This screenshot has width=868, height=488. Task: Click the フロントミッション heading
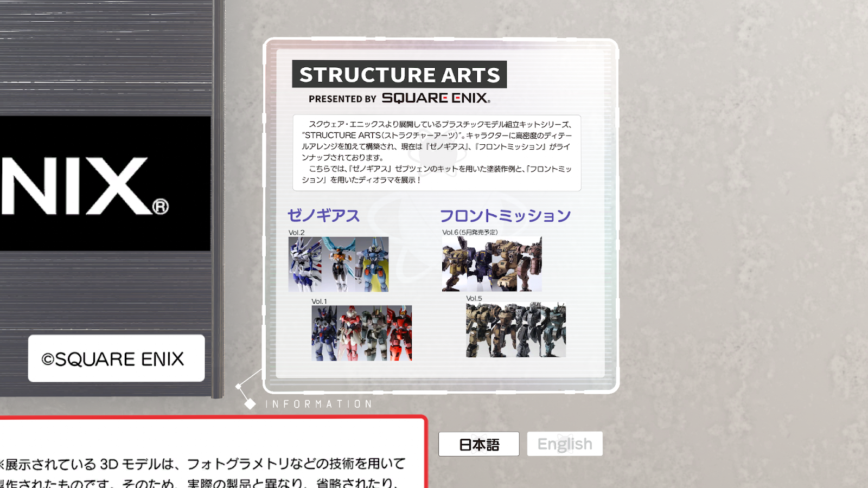click(x=505, y=216)
